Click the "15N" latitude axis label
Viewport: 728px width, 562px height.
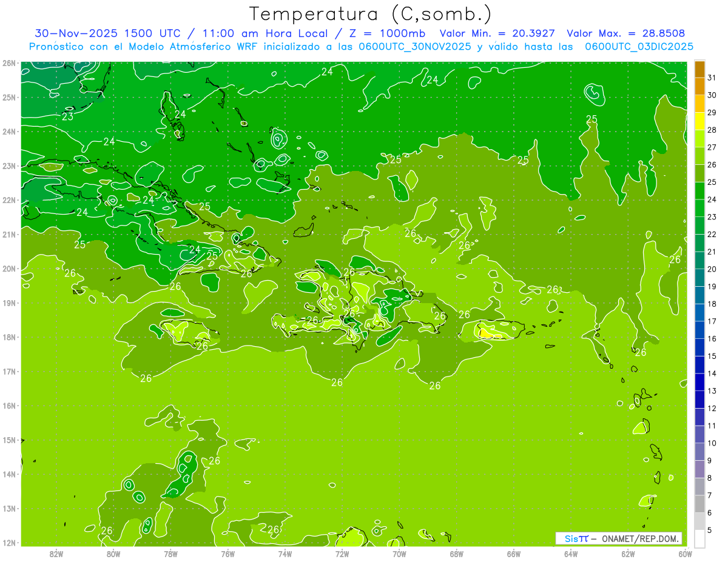8,440
